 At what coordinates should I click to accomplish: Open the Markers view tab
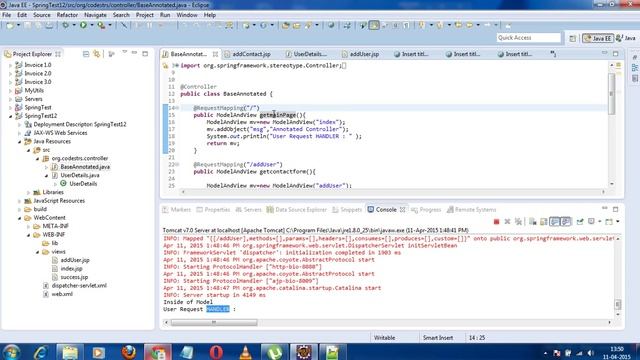point(177,209)
